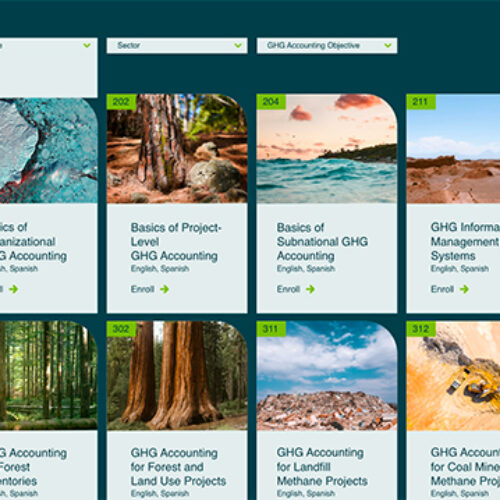Click the green arrow next to Enroll for course 211
This screenshot has height=500, width=500.
pos(464,289)
